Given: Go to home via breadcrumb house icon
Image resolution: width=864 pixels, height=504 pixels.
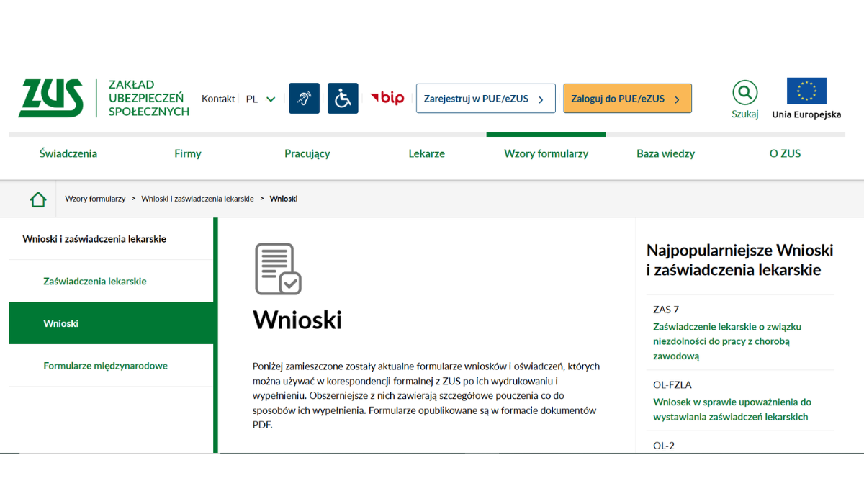Looking at the screenshot, I should [38, 199].
